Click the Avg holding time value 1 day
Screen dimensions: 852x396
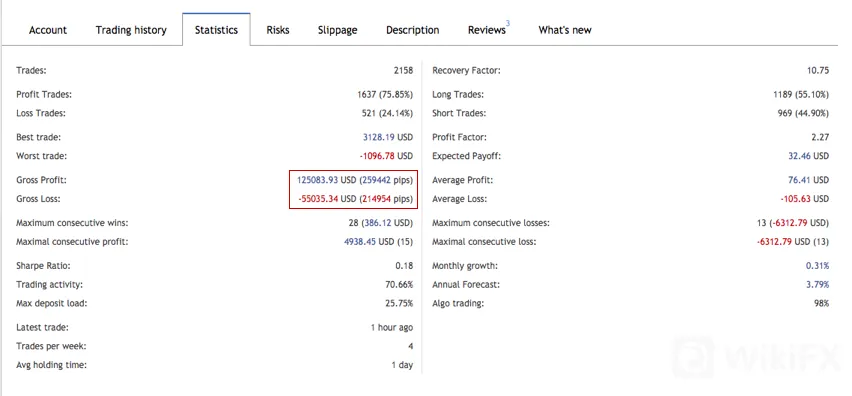402,366
